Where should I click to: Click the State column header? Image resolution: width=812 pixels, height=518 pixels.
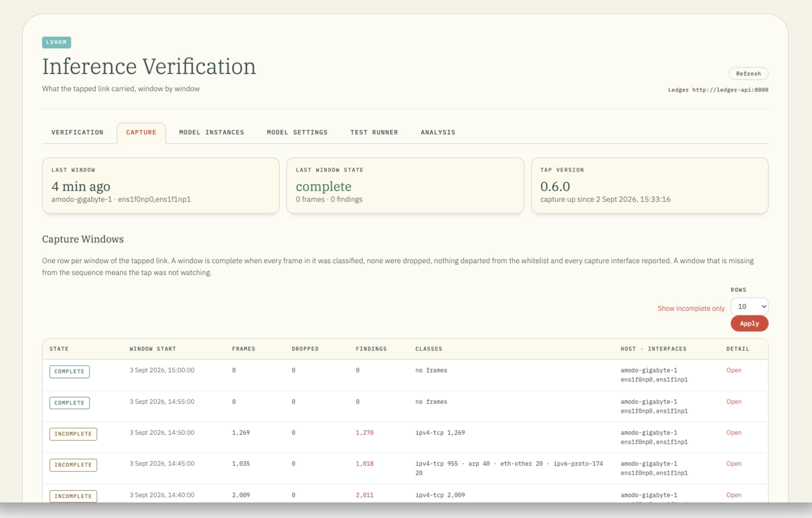coord(59,349)
